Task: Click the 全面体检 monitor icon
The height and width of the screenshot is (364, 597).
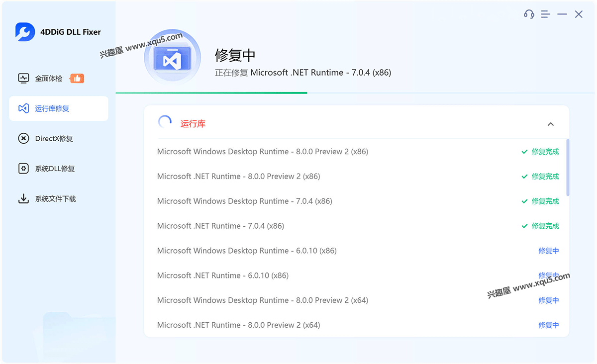Action: click(23, 78)
